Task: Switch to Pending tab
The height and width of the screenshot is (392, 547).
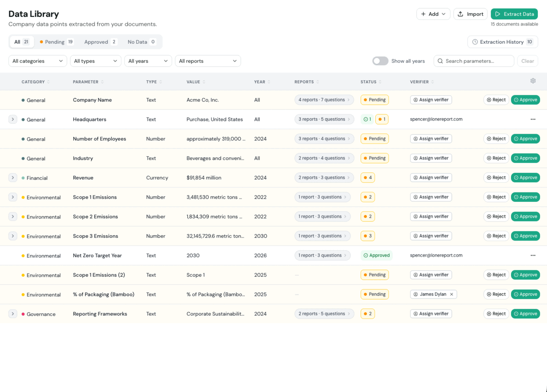Action: [x=57, y=42]
